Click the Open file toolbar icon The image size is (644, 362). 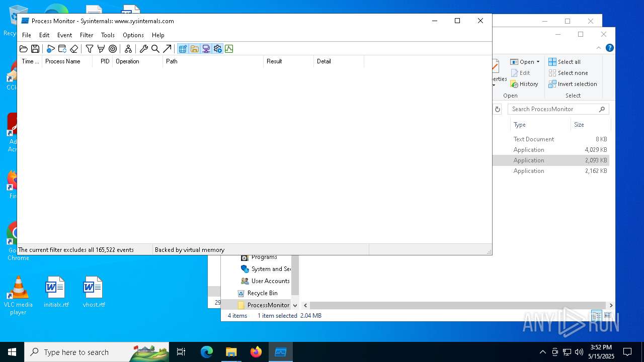click(24, 49)
